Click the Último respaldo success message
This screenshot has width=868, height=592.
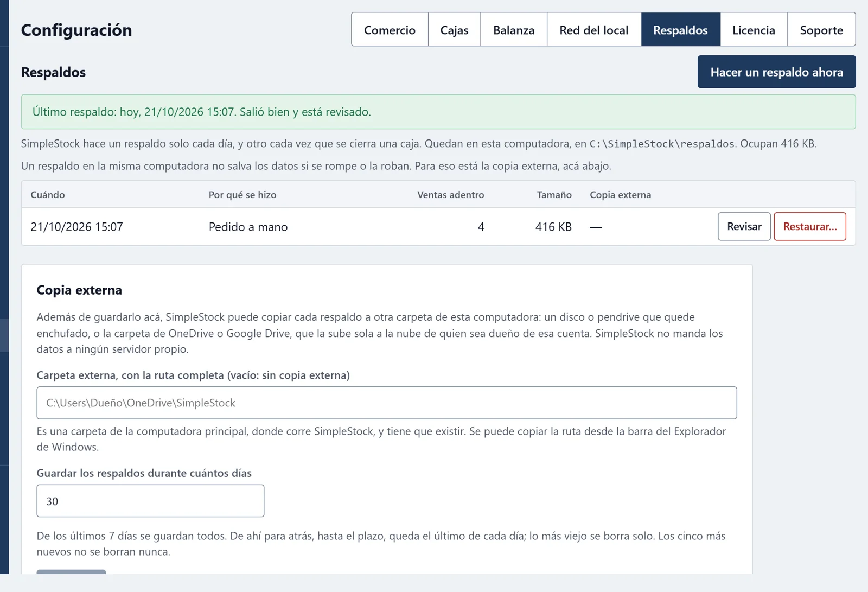(x=438, y=112)
